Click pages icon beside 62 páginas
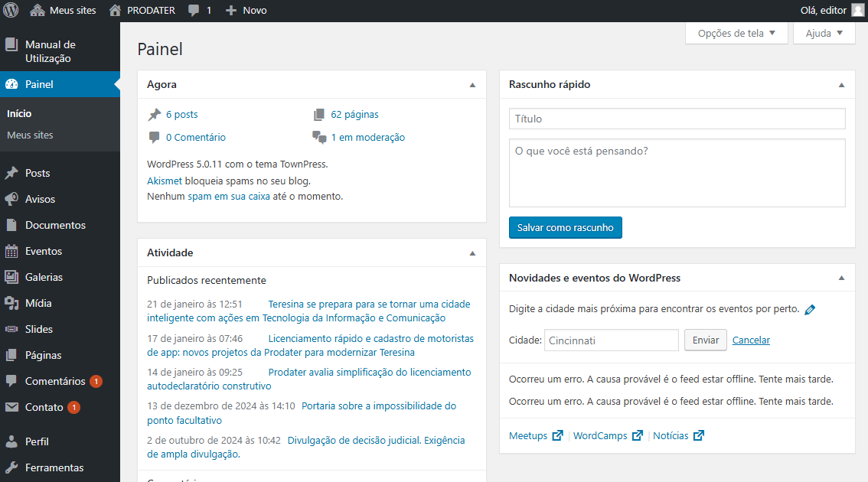This screenshot has width=868, height=482. [319, 115]
